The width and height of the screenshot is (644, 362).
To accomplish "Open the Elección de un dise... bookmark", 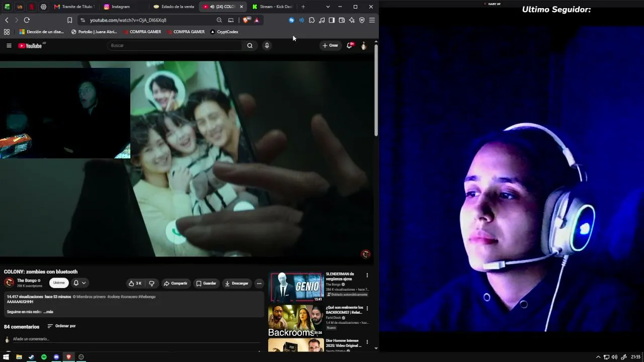I will [41, 32].
